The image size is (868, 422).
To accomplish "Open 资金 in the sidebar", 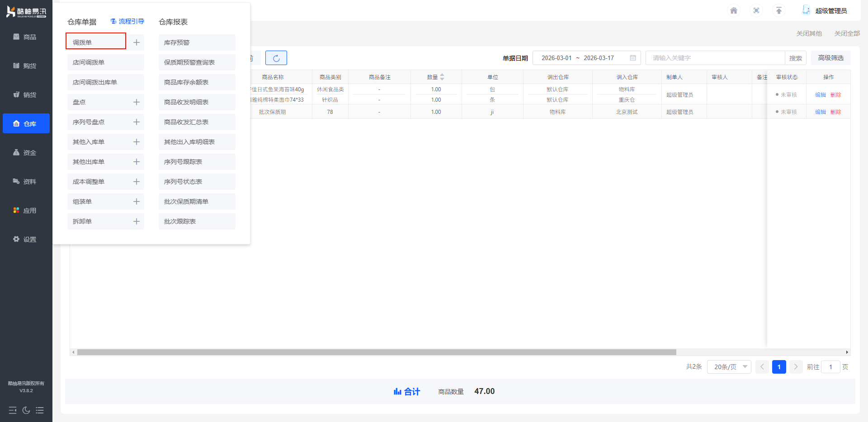I will [x=26, y=152].
